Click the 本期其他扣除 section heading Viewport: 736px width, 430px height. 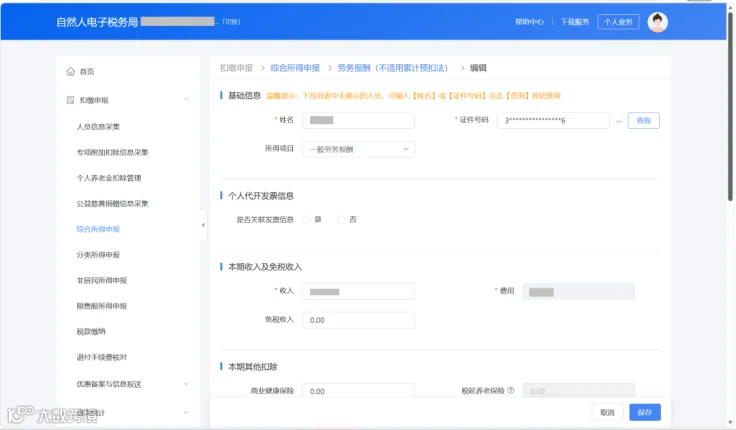[253, 367]
